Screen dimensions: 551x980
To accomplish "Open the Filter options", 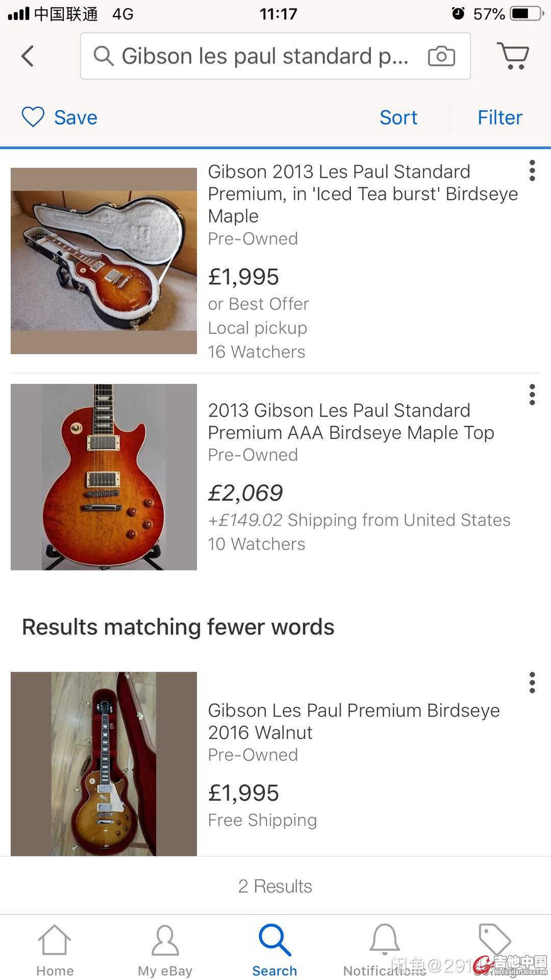I will pos(500,118).
